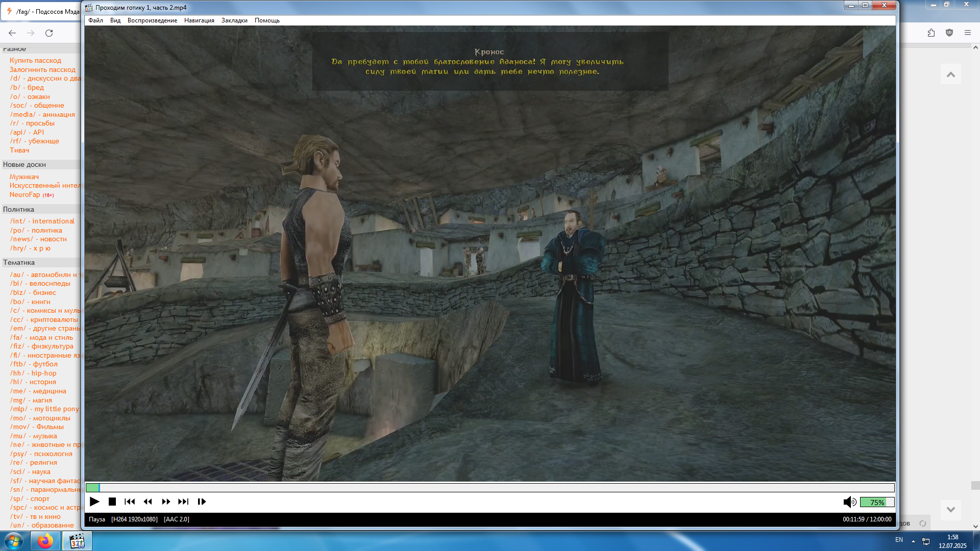Open the Windows Start menu

(x=14, y=541)
